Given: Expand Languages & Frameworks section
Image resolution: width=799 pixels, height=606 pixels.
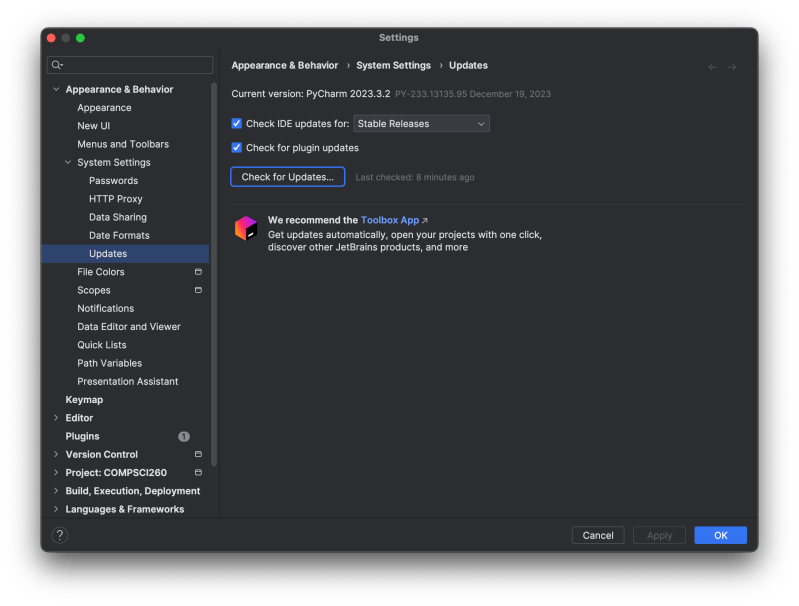Looking at the screenshot, I should pyautogui.click(x=56, y=509).
